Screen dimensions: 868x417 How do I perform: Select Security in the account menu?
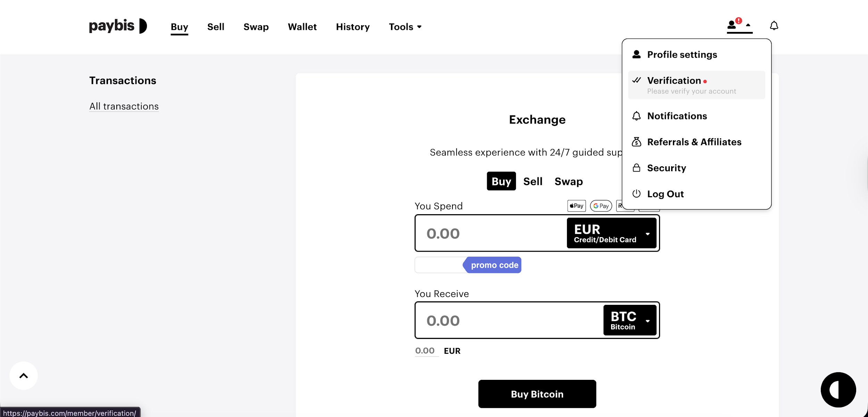pyautogui.click(x=666, y=168)
